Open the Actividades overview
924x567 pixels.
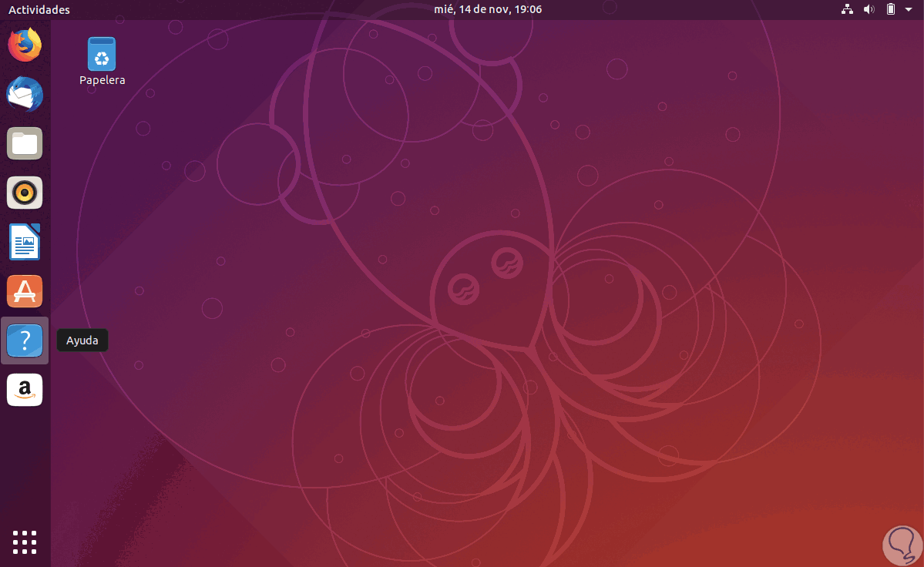39,9
